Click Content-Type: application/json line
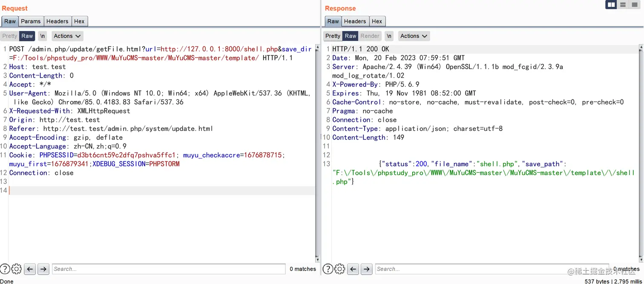 point(417,128)
